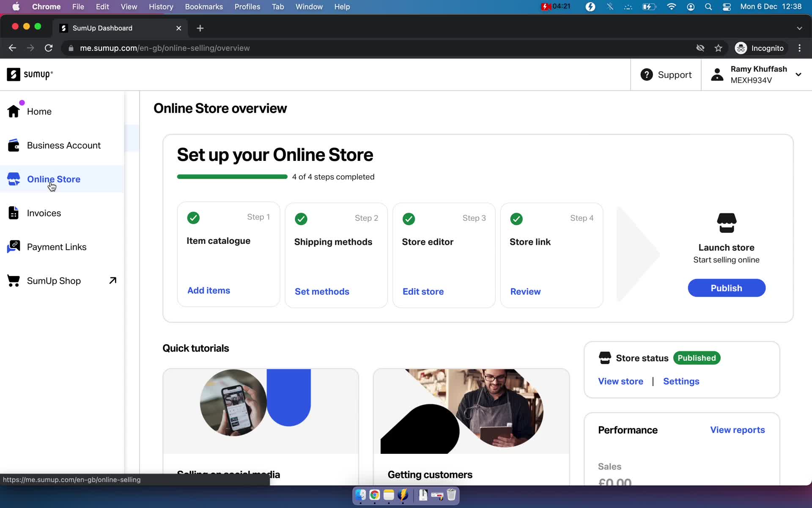This screenshot has width=812, height=508.
Task: Open Business Account wallet icon
Action: click(14, 145)
